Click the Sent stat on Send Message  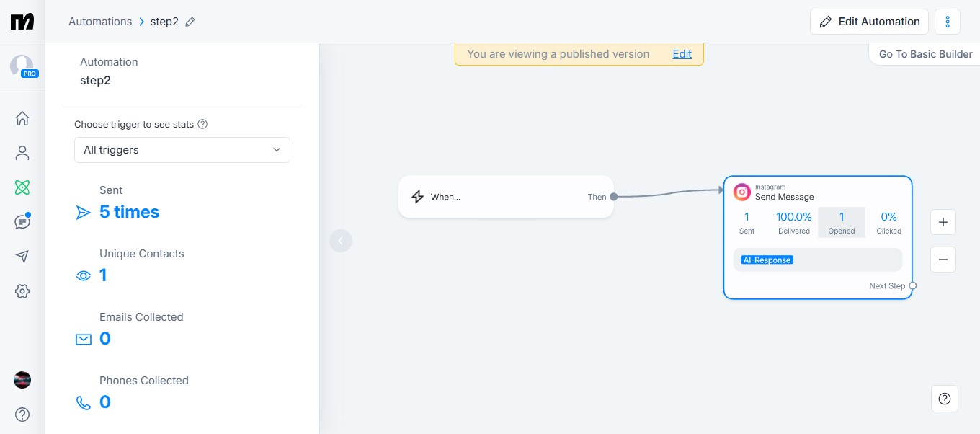pos(747,223)
